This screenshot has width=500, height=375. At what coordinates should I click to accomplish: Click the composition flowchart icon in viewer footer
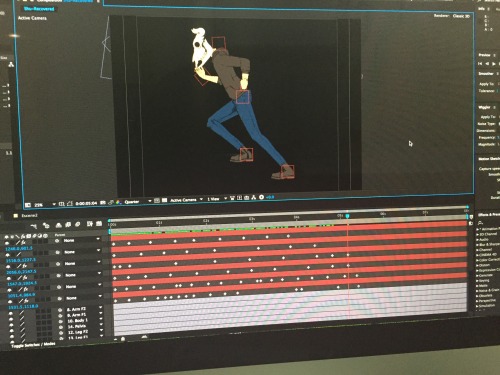point(254,198)
